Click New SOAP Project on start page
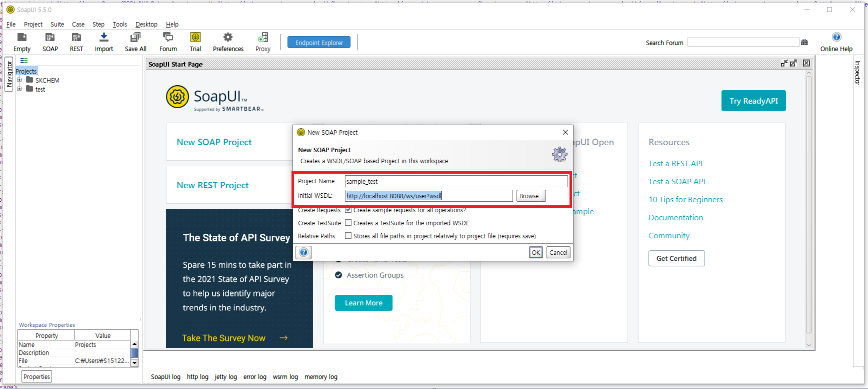Screen dimensions: 868x389 [214, 142]
